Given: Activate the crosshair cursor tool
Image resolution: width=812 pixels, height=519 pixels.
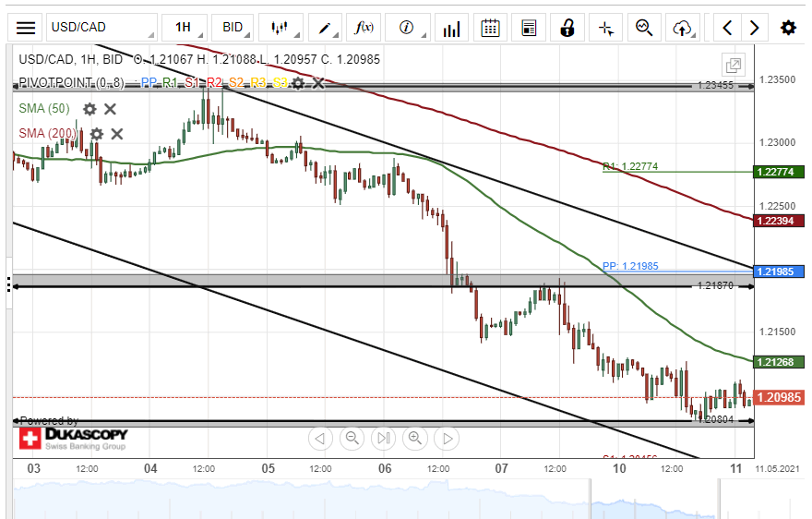Looking at the screenshot, I should point(606,28).
